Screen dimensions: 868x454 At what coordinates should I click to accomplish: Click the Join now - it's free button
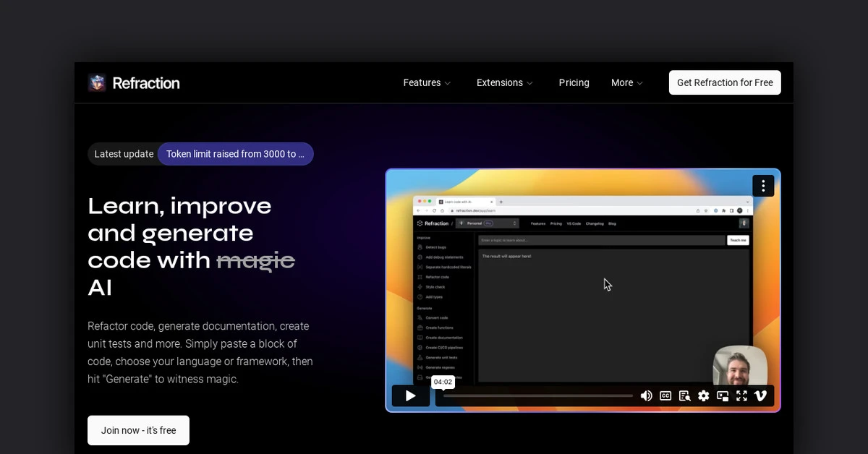[x=138, y=430]
